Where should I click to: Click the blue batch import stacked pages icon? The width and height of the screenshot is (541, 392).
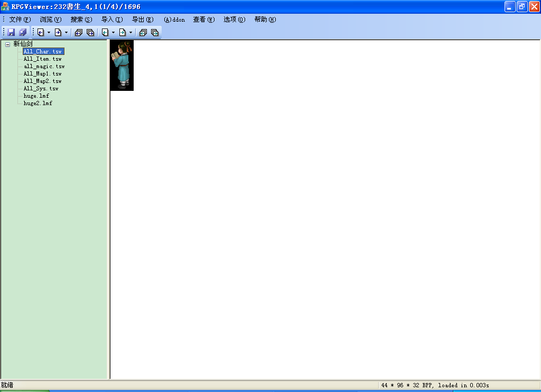pos(79,32)
